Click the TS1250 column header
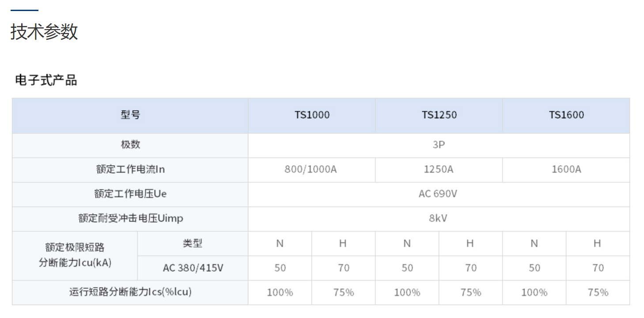The width and height of the screenshot is (644, 318). (439, 115)
